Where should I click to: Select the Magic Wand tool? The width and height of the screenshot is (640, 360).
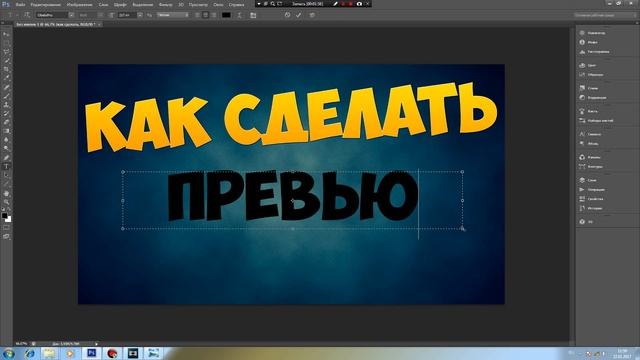(6, 61)
